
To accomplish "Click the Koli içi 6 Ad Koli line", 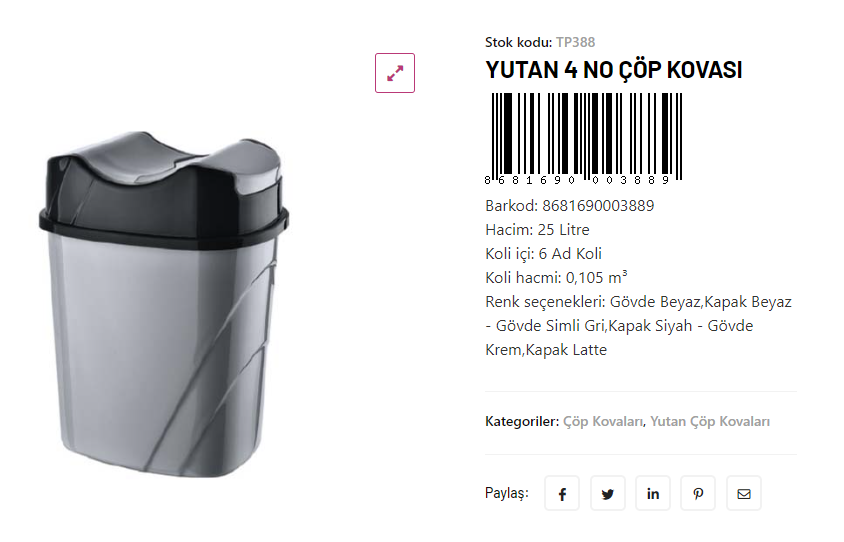I will pyautogui.click(x=543, y=254).
